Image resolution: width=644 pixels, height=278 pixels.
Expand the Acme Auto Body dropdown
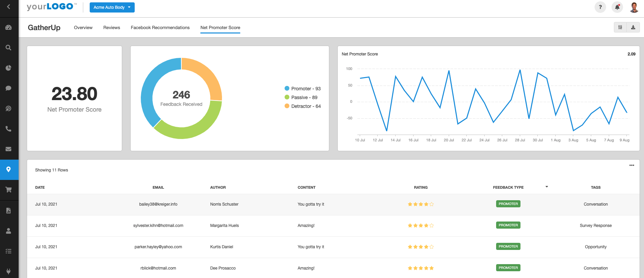point(112,7)
